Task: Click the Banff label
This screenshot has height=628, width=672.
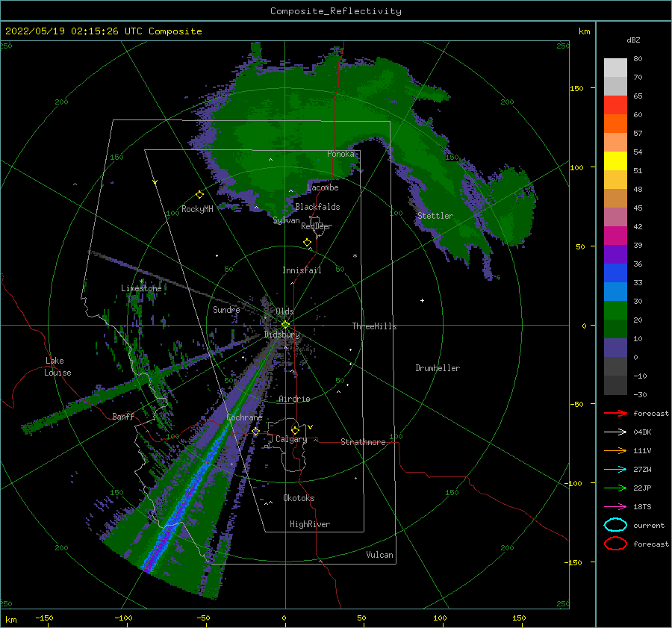Action: [123, 416]
